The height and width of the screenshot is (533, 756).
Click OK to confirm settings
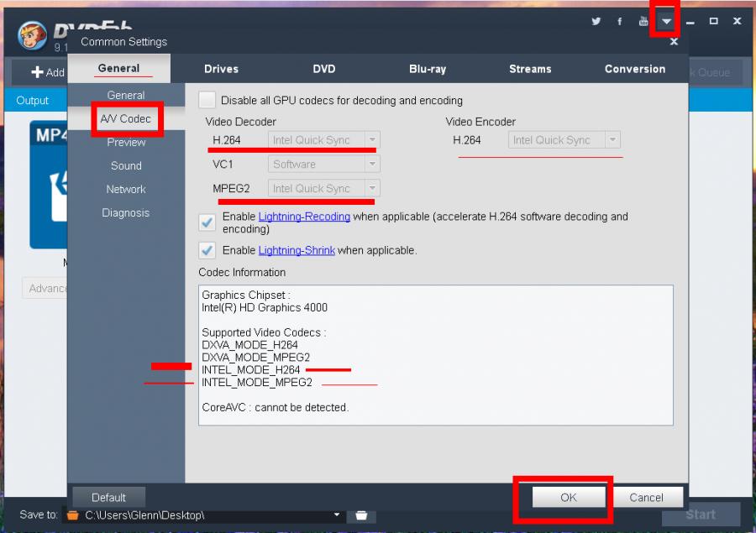coord(569,498)
